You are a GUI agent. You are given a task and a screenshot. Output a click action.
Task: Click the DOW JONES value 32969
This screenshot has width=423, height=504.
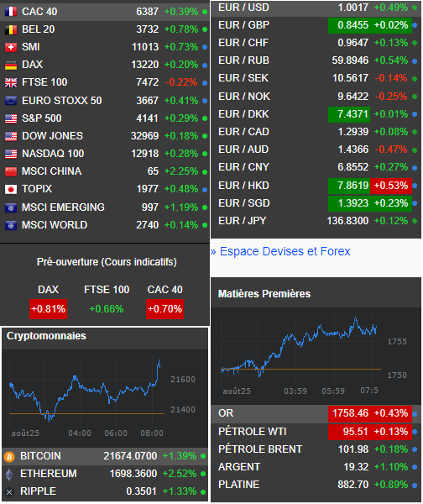[x=144, y=136]
